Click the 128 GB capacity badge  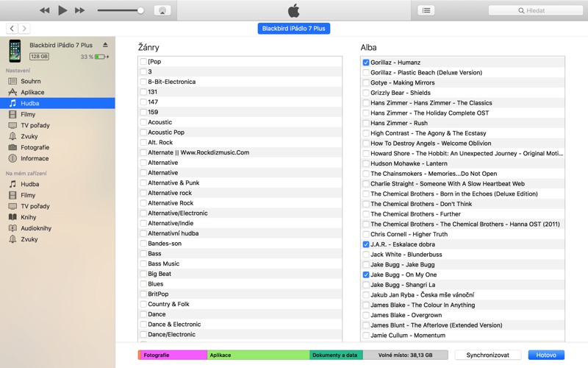40,57
